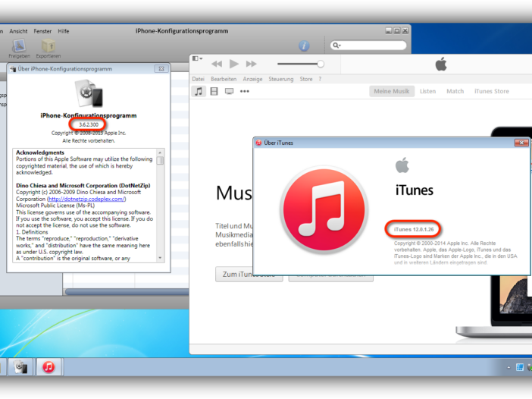Select the Music note library icon
The width and height of the screenshot is (532, 399).
click(199, 91)
